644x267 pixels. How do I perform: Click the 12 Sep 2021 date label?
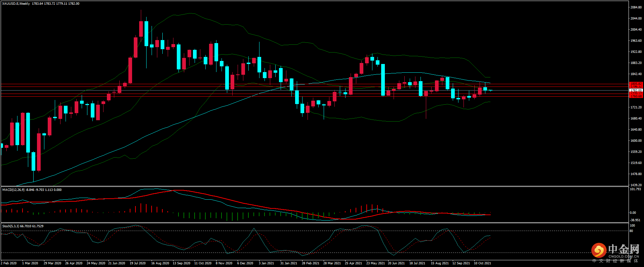pyautogui.click(x=461, y=263)
